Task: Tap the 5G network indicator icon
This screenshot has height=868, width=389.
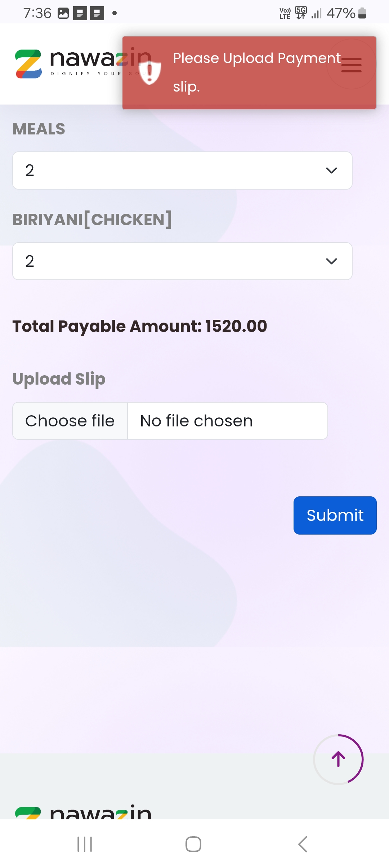Action: (301, 13)
